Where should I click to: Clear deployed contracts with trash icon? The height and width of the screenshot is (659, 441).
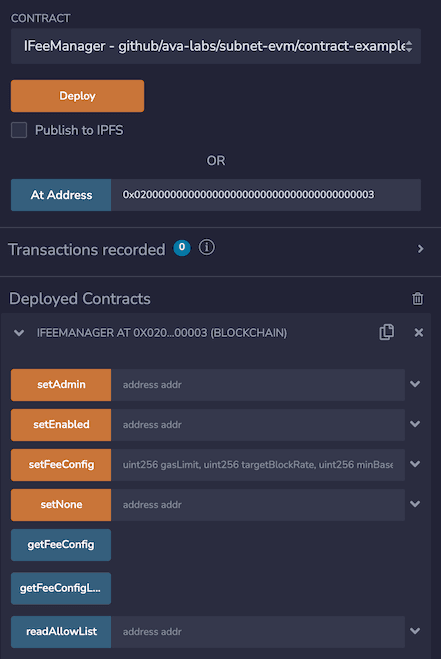point(417,298)
